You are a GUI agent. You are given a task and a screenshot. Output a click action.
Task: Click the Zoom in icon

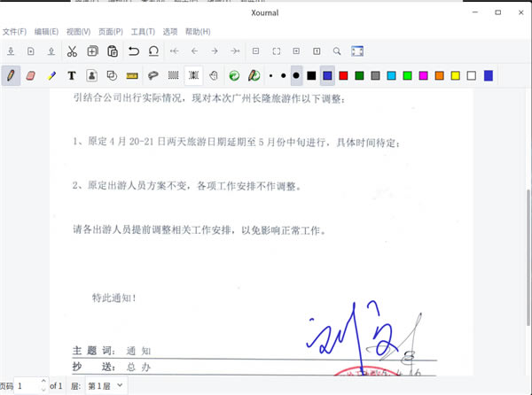point(296,51)
